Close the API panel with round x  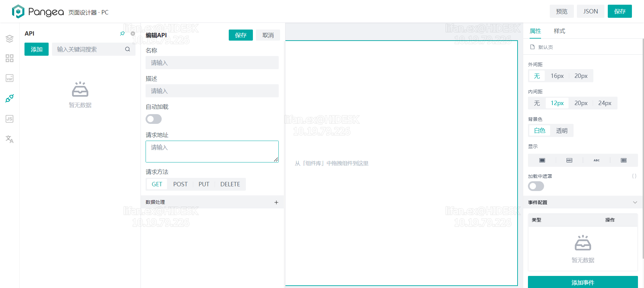coord(133,34)
